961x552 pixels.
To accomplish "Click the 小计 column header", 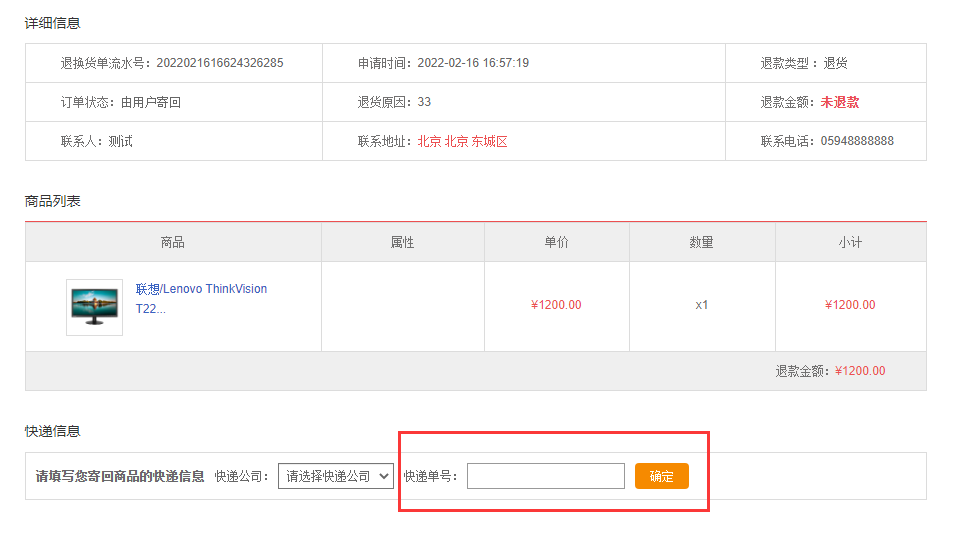I will 850,242.
